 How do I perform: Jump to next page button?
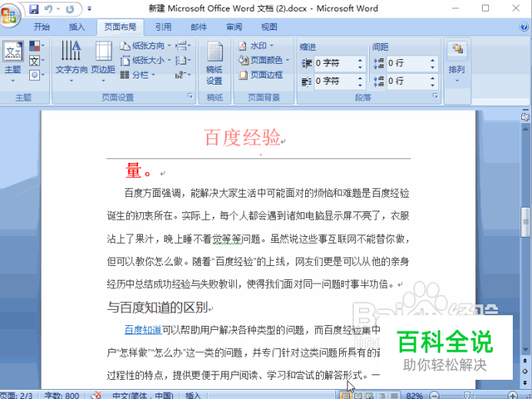[525, 383]
